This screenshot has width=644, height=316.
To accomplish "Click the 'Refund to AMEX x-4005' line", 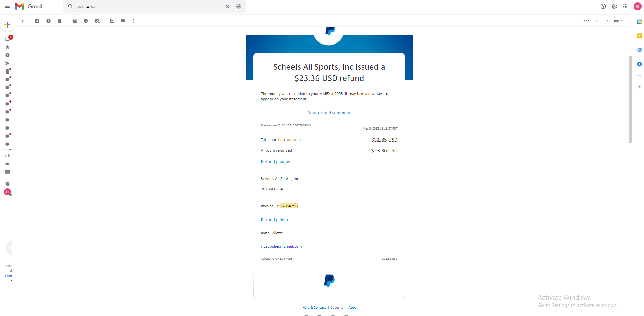I will tap(277, 259).
